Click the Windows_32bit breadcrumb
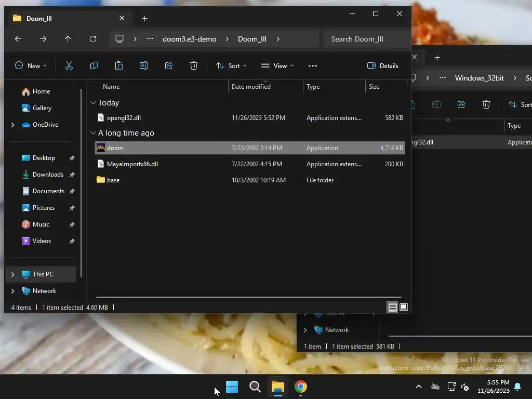532x399 pixels. coord(480,78)
